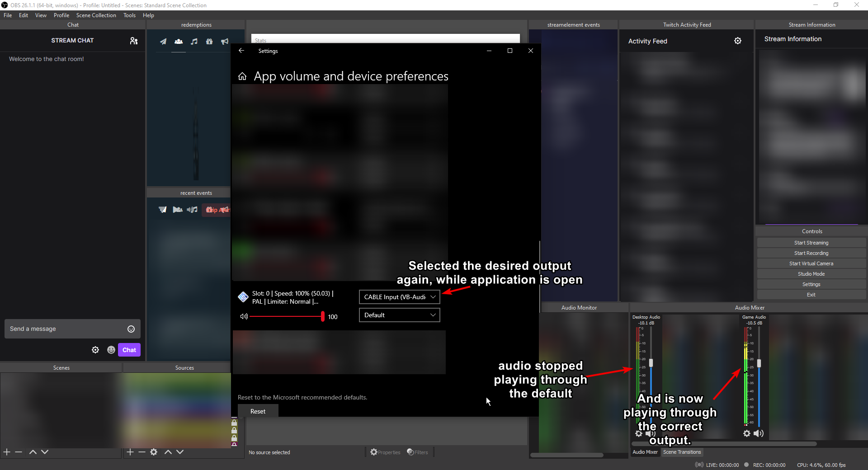This screenshot has height=470, width=868.
Task: Click the music note icon in redemptions
Action: [194, 42]
